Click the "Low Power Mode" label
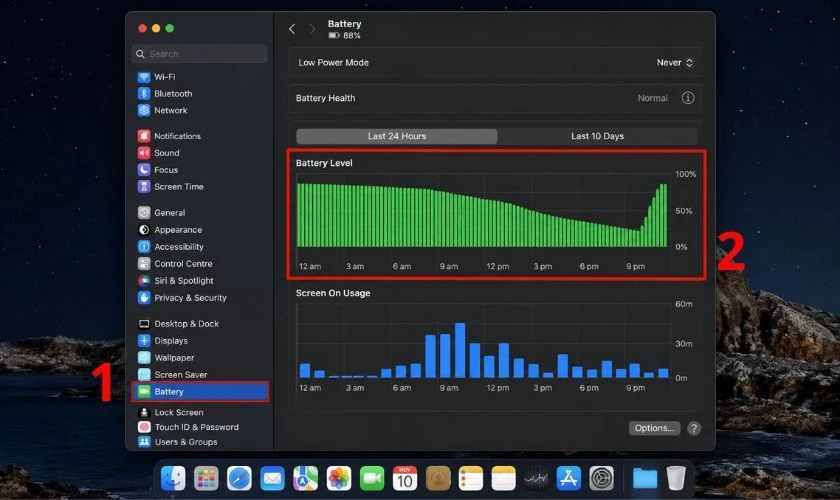Screen dimensions: 840x500 pyautogui.click(x=333, y=63)
